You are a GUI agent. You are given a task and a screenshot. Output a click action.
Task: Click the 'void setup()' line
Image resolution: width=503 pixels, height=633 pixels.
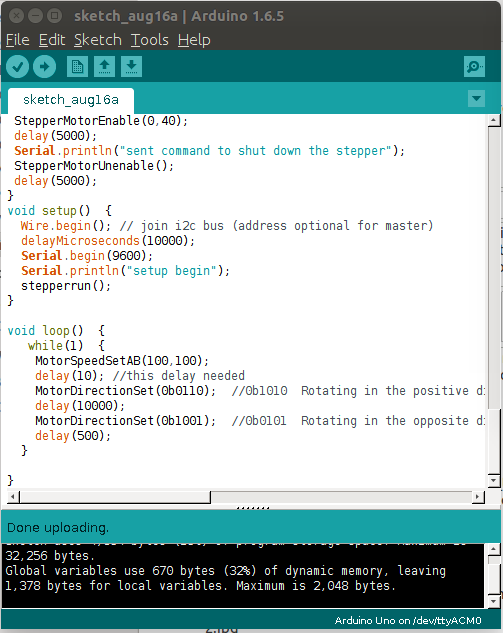tap(59, 211)
